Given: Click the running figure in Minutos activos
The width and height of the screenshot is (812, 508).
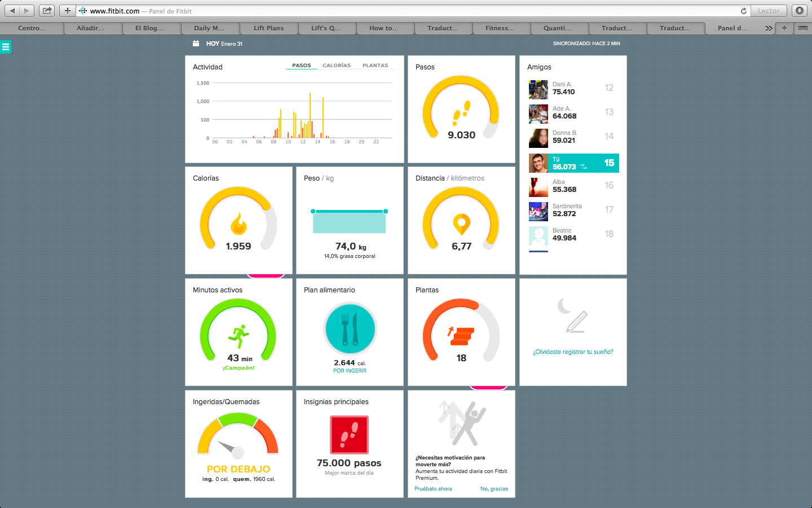Looking at the screenshot, I should pos(239,336).
